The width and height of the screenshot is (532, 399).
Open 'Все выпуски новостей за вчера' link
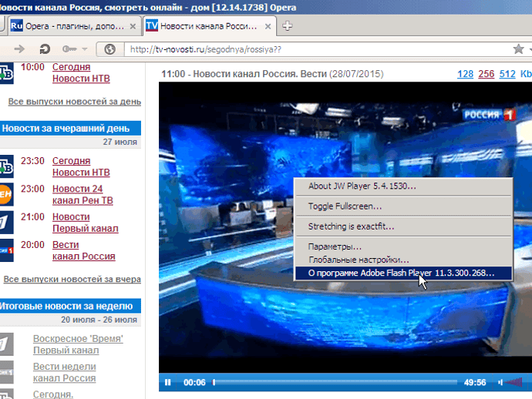[x=72, y=279]
